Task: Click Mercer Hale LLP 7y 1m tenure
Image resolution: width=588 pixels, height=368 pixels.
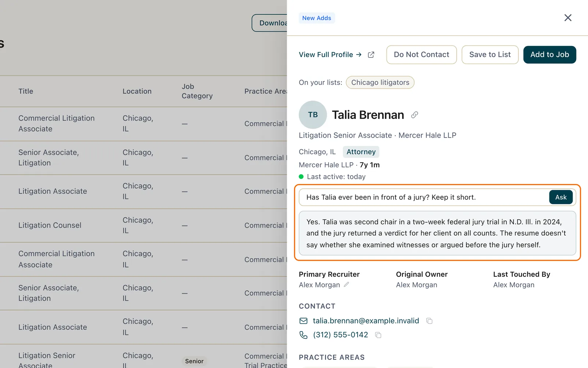Action: click(339, 165)
